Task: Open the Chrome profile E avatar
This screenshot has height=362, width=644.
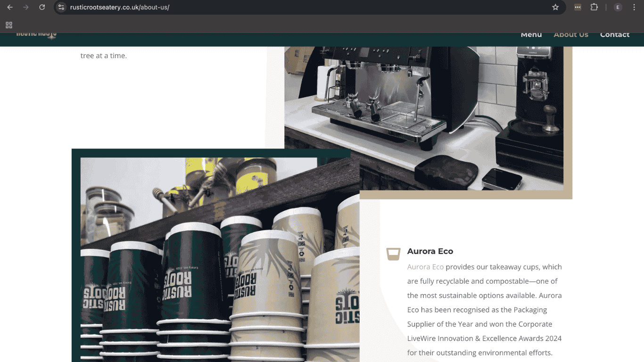Action: pos(618,7)
